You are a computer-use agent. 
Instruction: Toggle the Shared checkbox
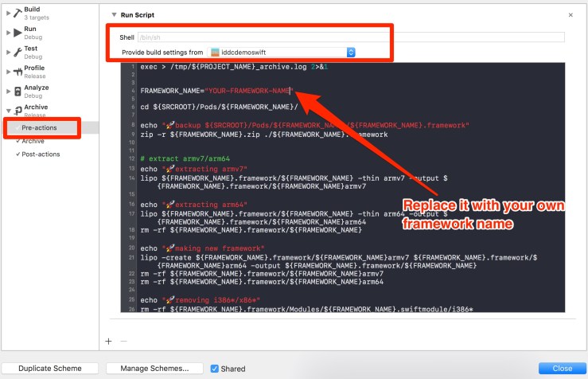[215, 369]
